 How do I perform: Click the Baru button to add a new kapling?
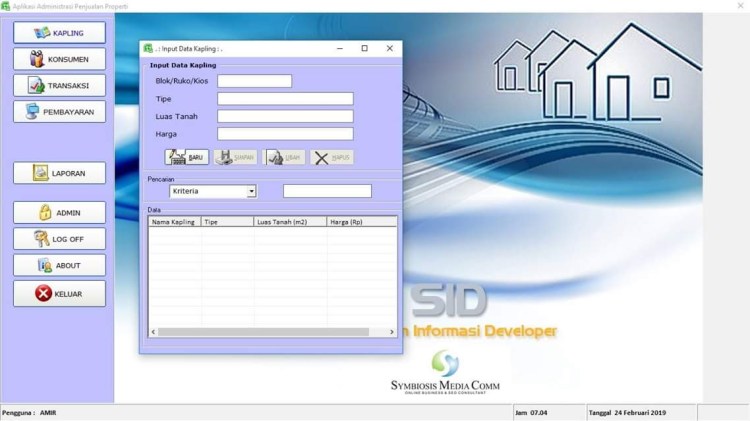(x=187, y=157)
